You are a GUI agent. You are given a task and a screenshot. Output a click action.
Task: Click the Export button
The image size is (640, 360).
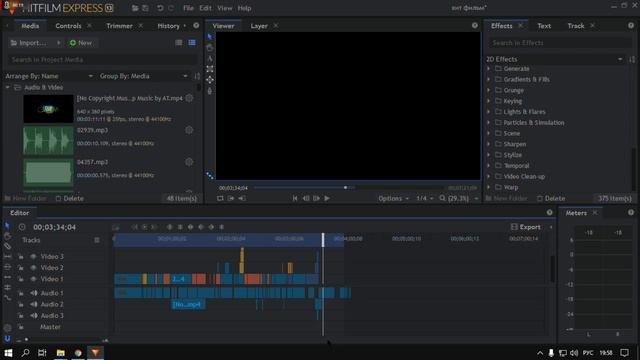(526, 227)
